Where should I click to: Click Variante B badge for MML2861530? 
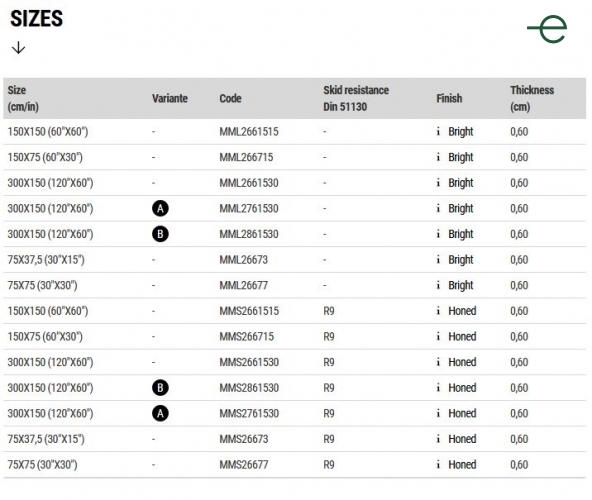click(160, 234)
